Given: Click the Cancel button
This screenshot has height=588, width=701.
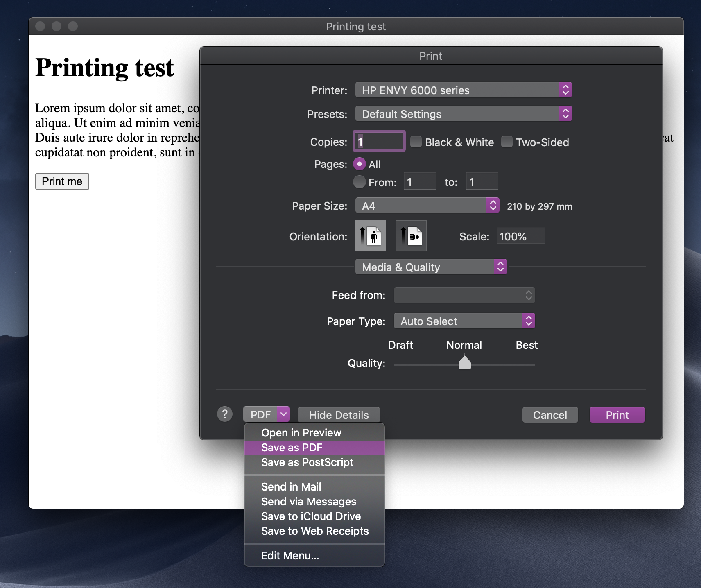Looking at the screenshot, I should tap(550, 415).
